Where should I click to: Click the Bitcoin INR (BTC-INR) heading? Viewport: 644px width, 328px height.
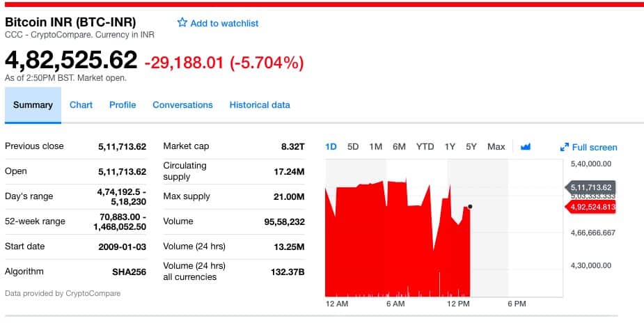pyautogui.click(x=70, y=22)
